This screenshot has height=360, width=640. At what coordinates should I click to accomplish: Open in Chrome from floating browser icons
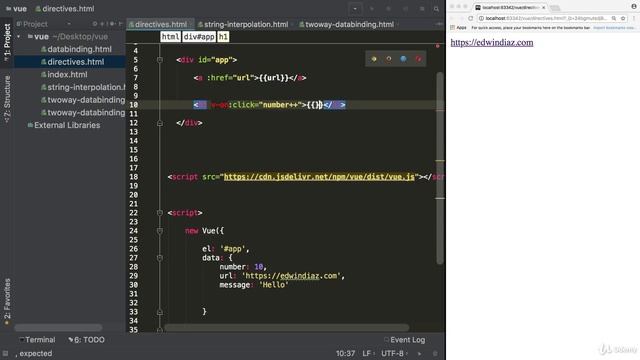coord(374,59)
